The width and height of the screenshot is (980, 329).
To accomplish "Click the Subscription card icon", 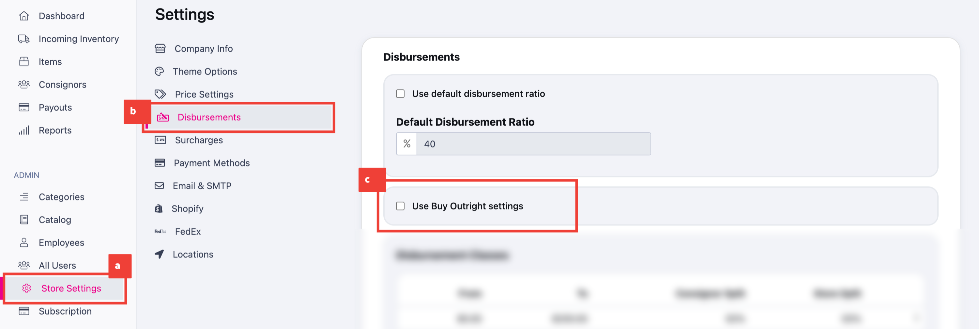I will coord(24,311).
